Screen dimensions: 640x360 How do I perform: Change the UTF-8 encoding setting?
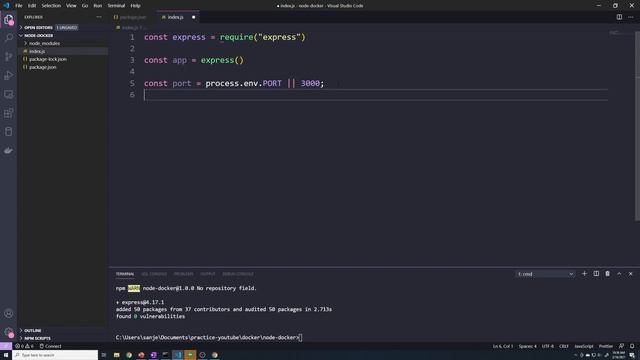point(548,346)
